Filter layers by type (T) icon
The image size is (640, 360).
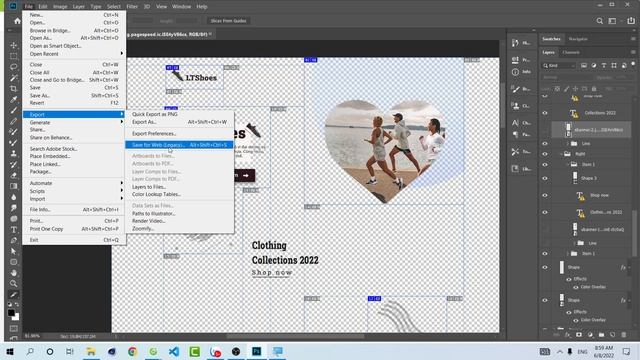[x=604, y=66]
